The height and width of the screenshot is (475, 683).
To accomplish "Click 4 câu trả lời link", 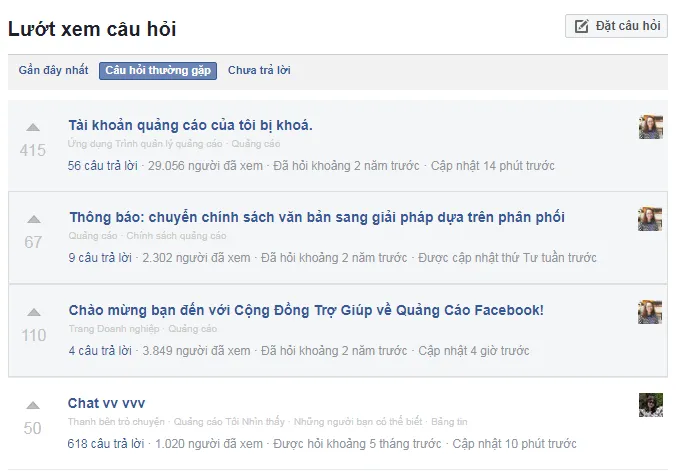I will 100,351.
